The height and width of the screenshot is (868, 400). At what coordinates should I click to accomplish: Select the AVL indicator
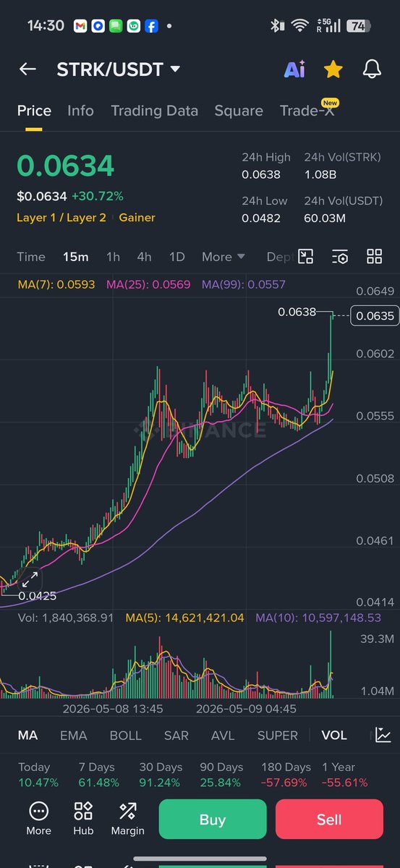tap(223, 735)
